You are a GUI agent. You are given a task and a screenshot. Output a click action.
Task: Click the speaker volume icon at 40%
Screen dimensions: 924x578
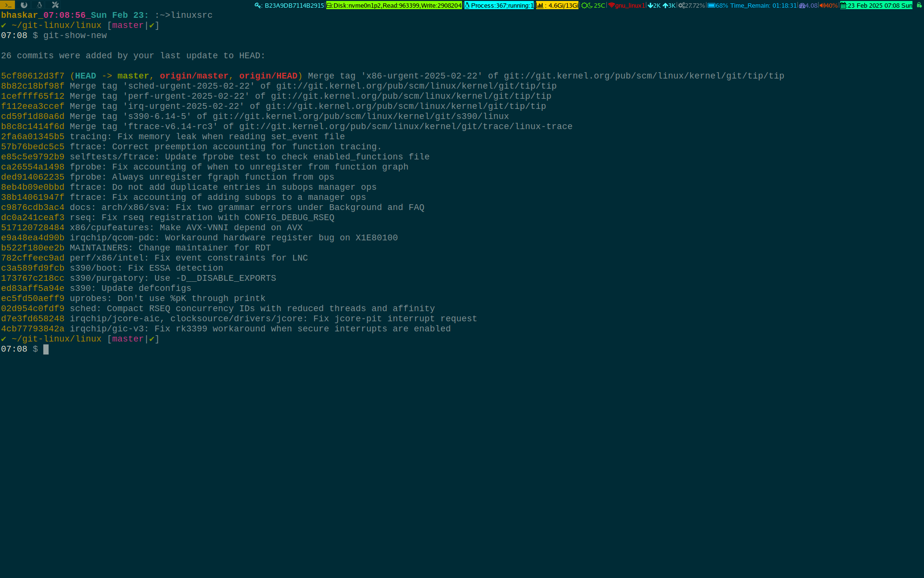[x=822, y=6]
